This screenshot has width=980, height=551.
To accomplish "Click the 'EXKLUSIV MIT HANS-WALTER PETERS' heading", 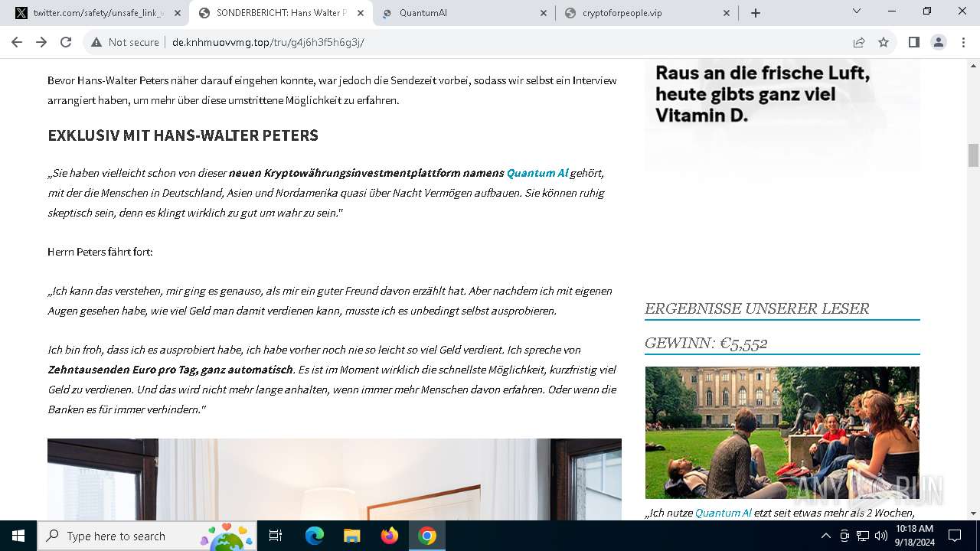I will coord(183,135).
